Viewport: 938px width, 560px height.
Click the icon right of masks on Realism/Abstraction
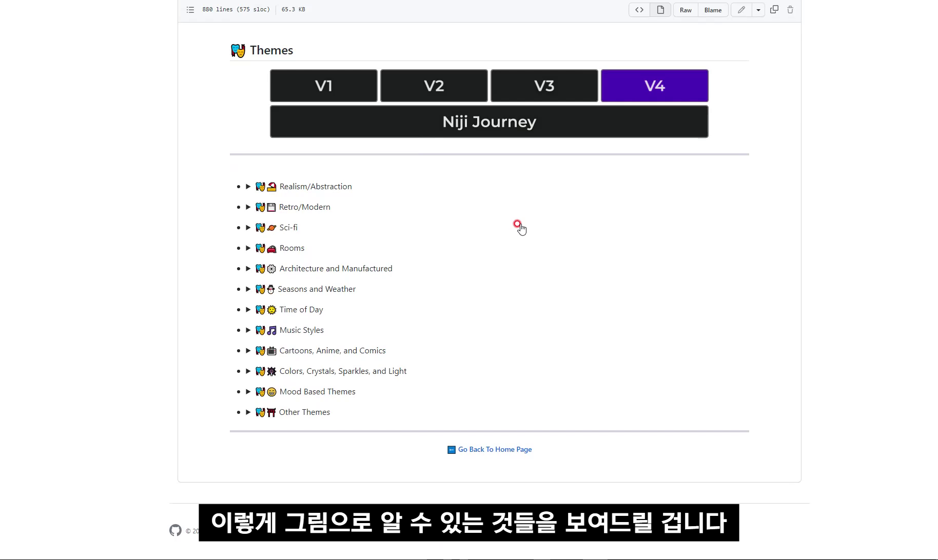(x=271, y=187)
